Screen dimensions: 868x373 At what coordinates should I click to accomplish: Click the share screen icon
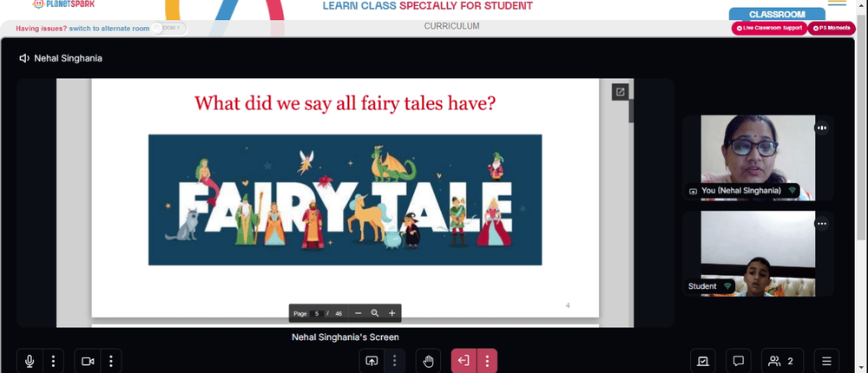(372, 361)
